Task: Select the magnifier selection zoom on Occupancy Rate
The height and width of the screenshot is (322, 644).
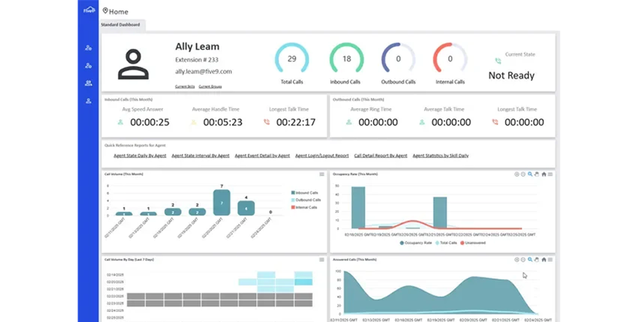Action: 530,174
